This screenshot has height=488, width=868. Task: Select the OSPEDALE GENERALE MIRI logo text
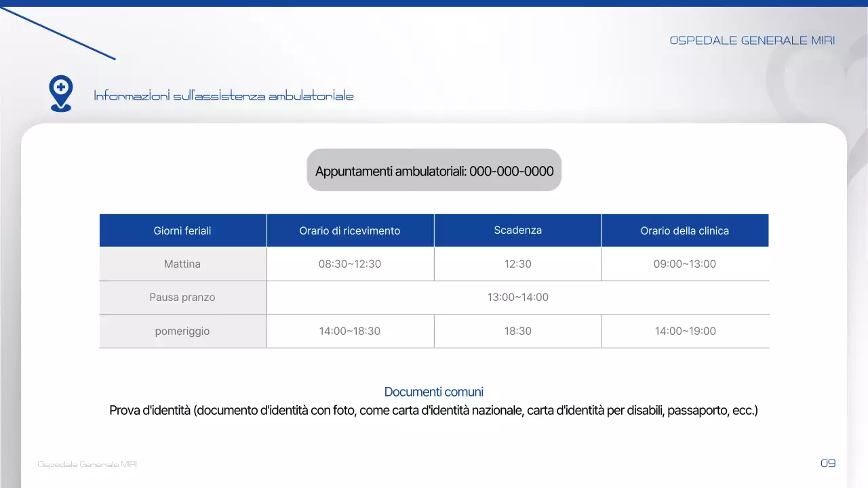point(753,40)
